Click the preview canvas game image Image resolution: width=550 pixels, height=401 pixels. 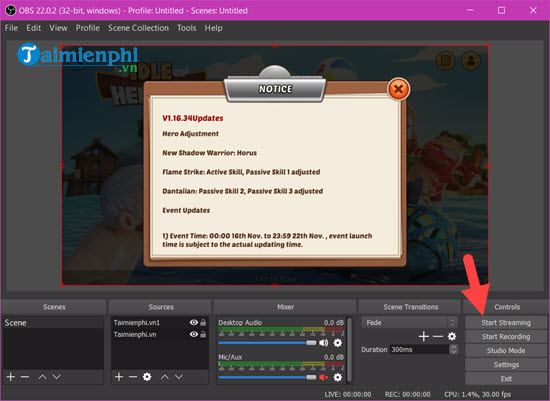coord(275,165)
